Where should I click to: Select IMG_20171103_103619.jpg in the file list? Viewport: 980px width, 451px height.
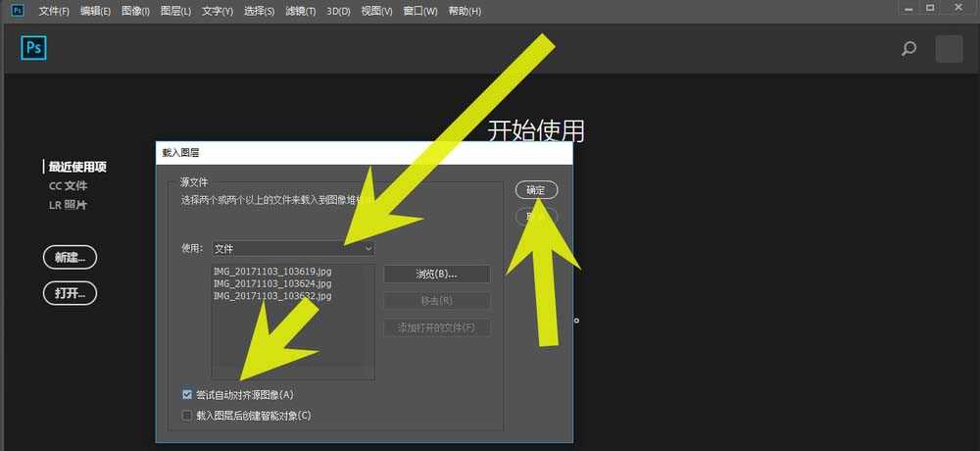click(271, 271)
